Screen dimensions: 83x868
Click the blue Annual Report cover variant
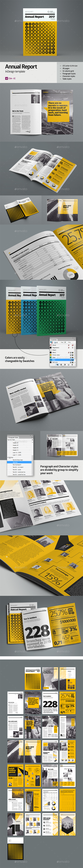[x=29, y=311]
